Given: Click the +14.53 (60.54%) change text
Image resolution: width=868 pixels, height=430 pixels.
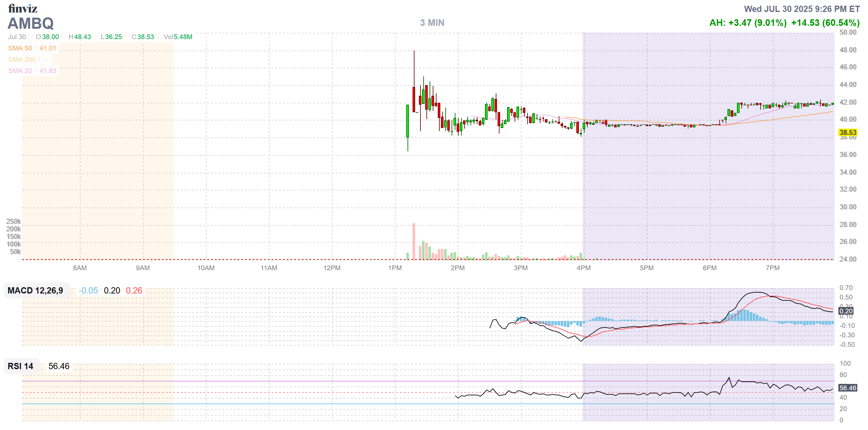Looking at the screenshot, I should (x=825, y=23).
